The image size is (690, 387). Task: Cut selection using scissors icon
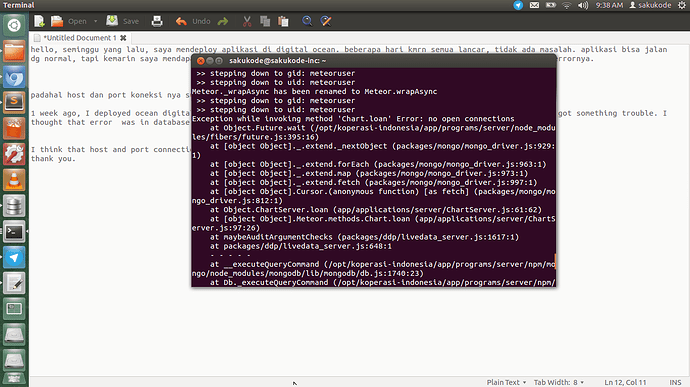pos(247,21)
